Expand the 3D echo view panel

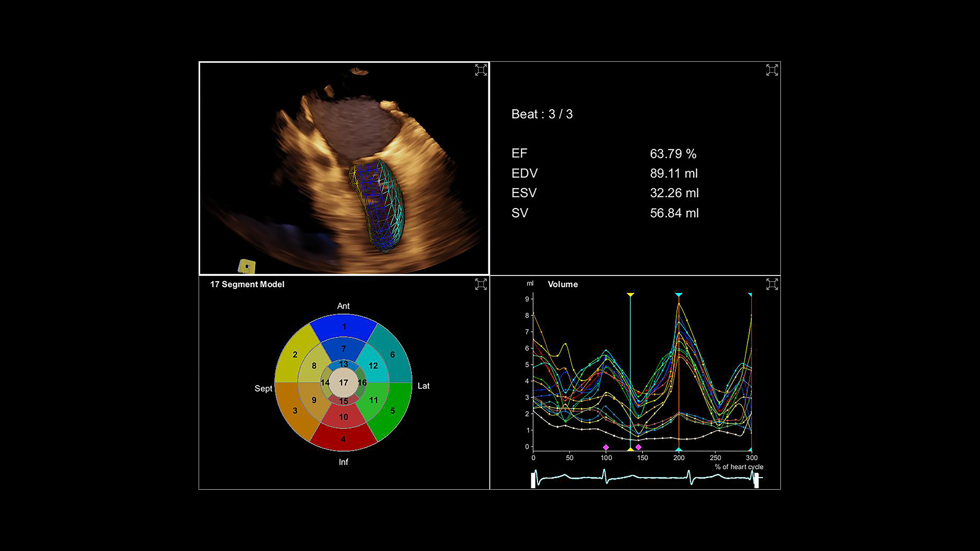480,70
